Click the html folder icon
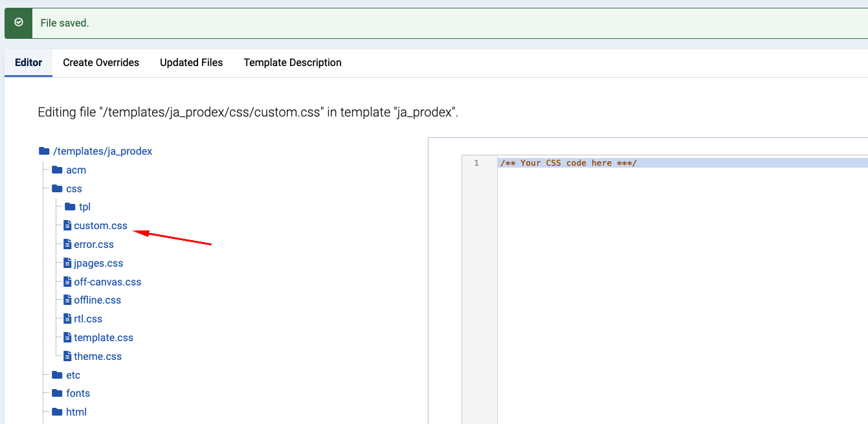The height and width of the screenshot is (424, 868). (57, 412)
